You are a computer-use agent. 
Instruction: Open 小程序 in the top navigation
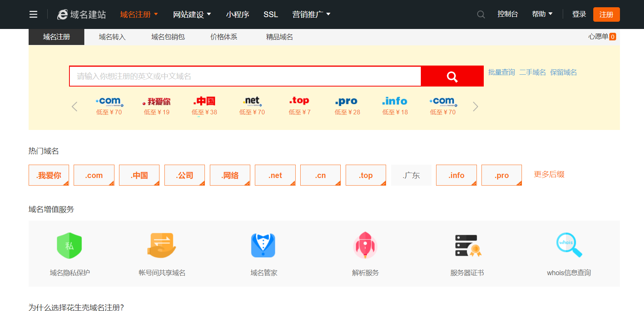pyautogui.click(x=238, y=14)
